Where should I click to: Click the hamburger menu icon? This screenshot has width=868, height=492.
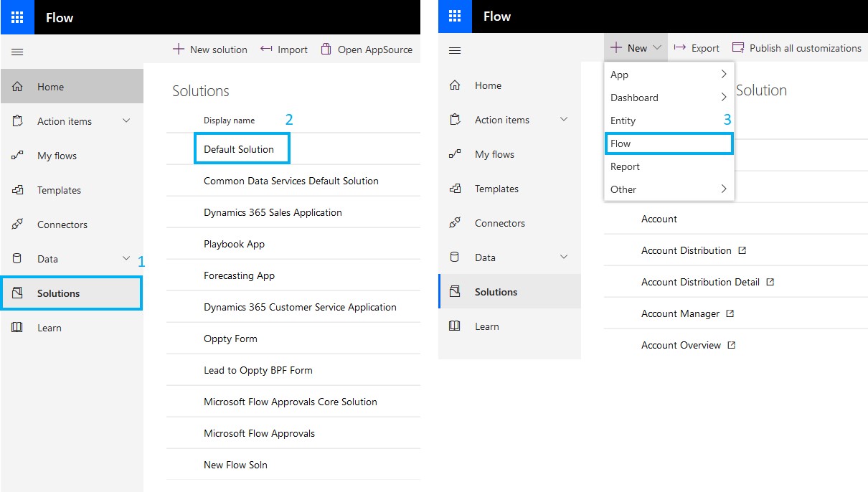pyautogui.click(x=17, y=51)
